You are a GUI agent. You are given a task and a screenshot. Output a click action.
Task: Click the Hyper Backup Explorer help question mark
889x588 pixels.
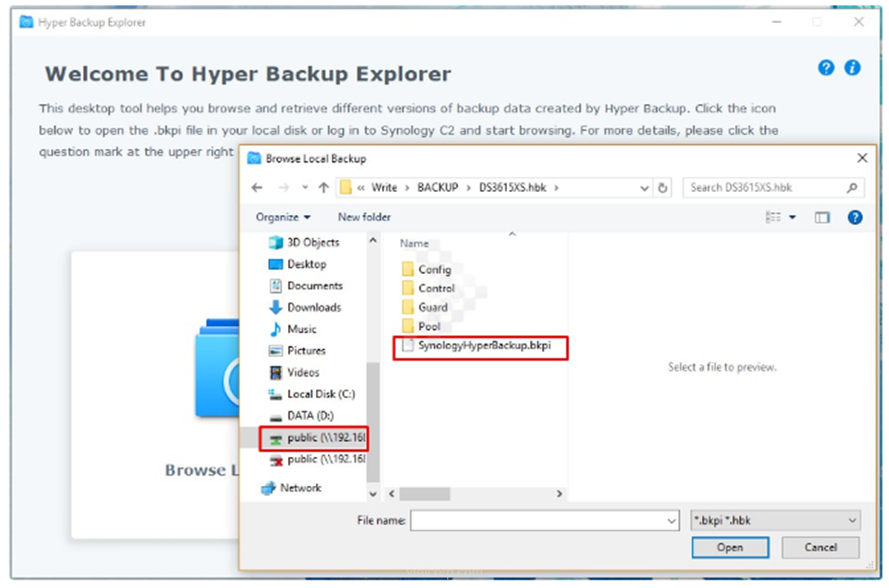tap(825, 69)
